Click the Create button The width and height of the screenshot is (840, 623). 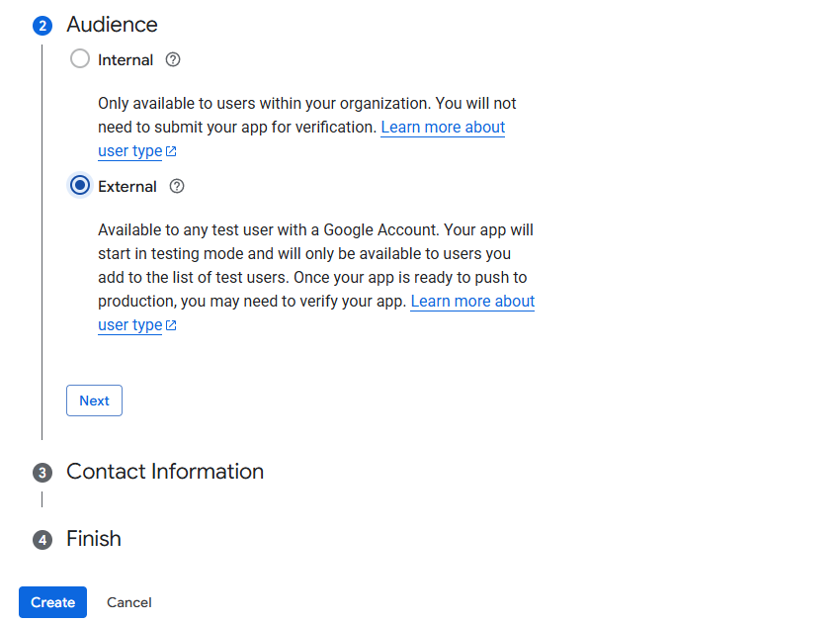coord(52,602)
